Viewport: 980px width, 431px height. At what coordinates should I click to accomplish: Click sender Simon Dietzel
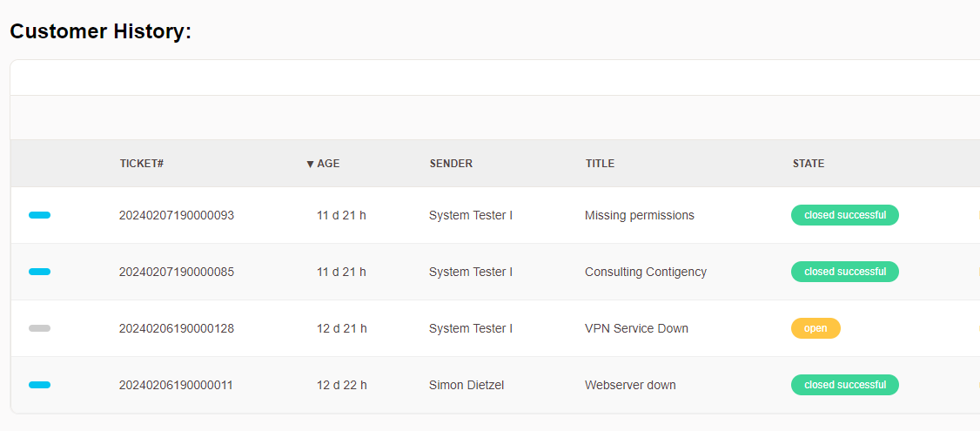pos(467,385)
